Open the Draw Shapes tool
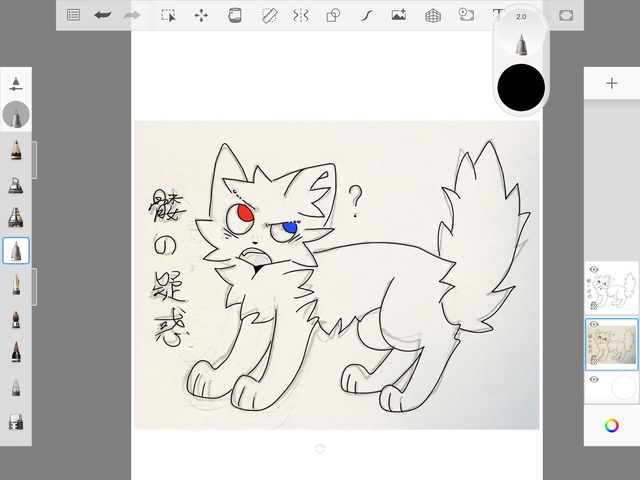Viewport: 640px width, 480px height. tap(333, 15)
